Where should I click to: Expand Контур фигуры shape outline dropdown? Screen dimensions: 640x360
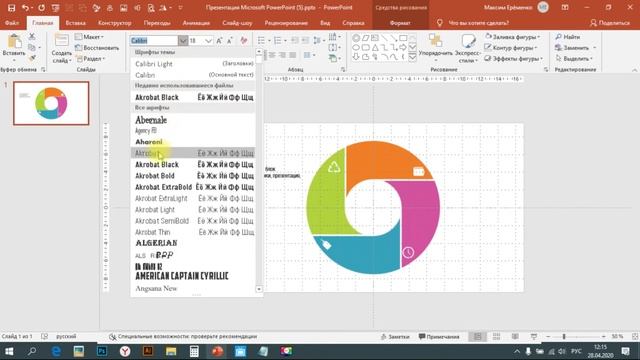511,48
